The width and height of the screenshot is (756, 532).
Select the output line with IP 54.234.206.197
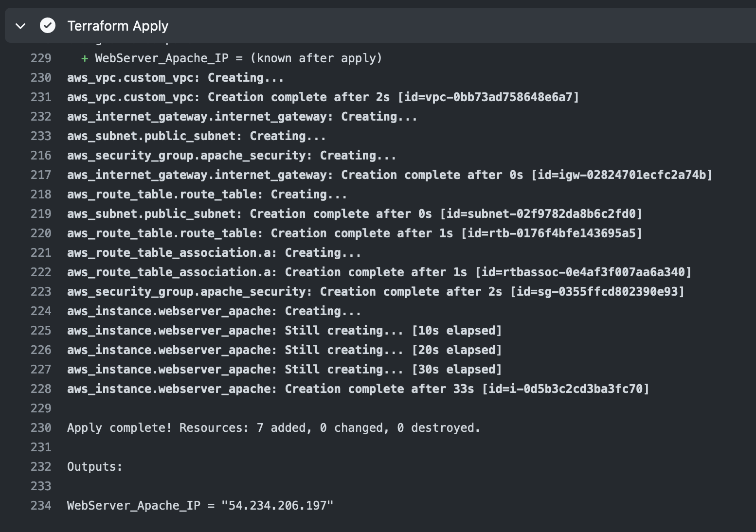click(x=200, y=506)
